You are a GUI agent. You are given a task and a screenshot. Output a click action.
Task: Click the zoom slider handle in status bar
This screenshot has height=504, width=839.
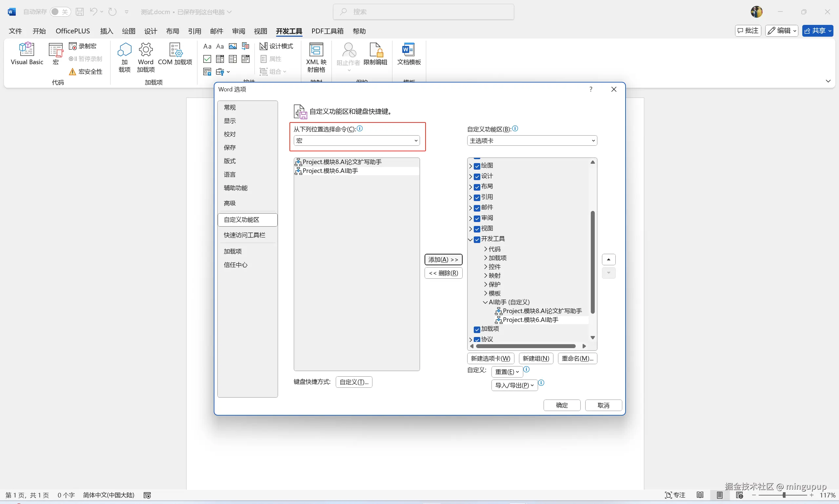(x=784, y=495)
